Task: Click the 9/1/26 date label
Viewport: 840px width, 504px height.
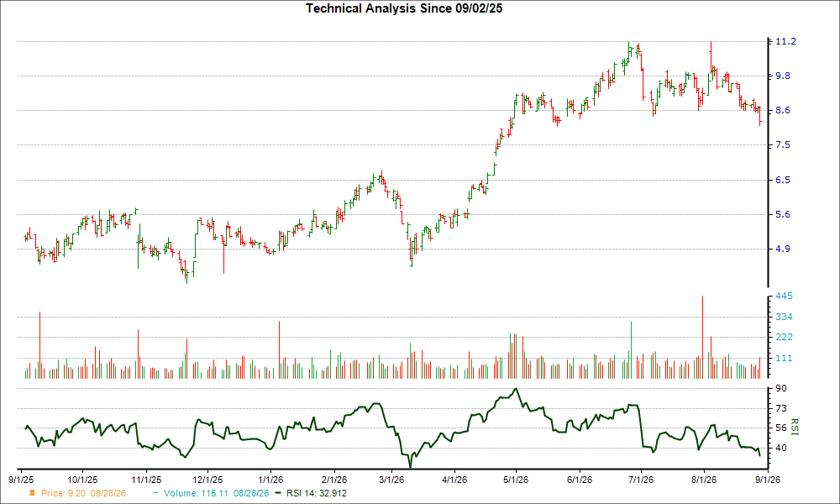Action: tap(767, 480)
